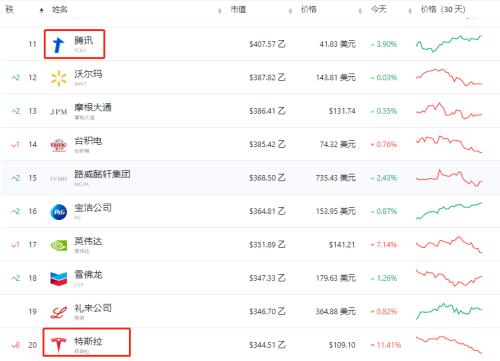Click today change 7.14%
Image resolution: width=500 pixels, height=361 pixels.
[384, 245]
